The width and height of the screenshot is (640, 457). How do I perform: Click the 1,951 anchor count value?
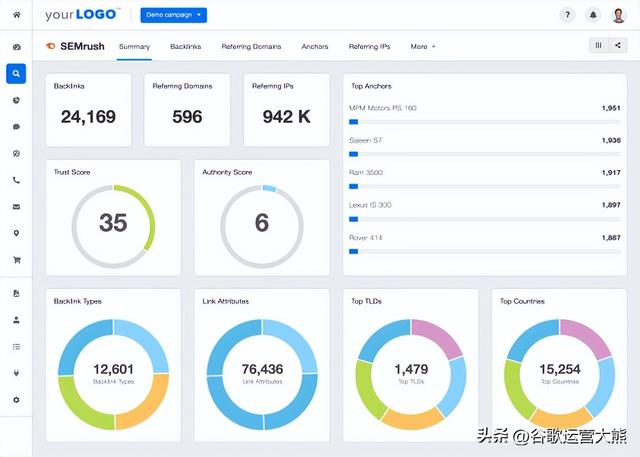click(611, 108)
